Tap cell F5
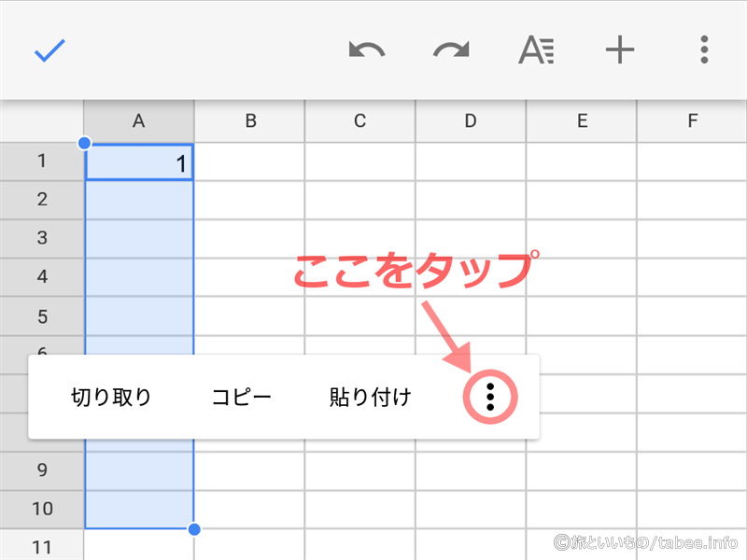 [x=692, y=316]
